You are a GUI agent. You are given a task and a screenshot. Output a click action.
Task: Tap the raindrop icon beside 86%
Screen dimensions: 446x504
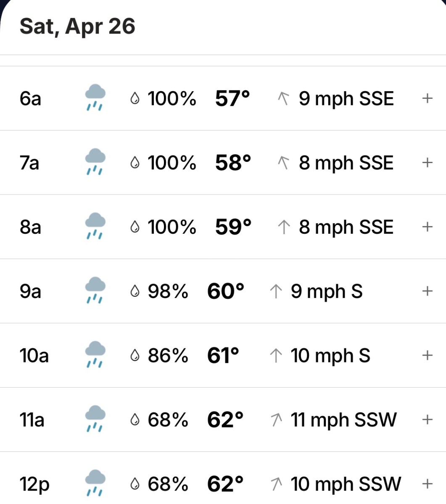pos(135,356)
